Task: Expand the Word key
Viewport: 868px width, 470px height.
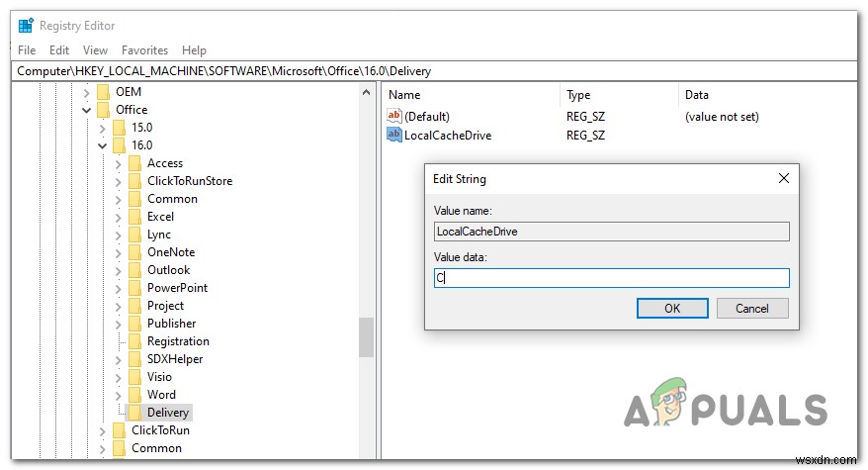Action: [118, 395]
